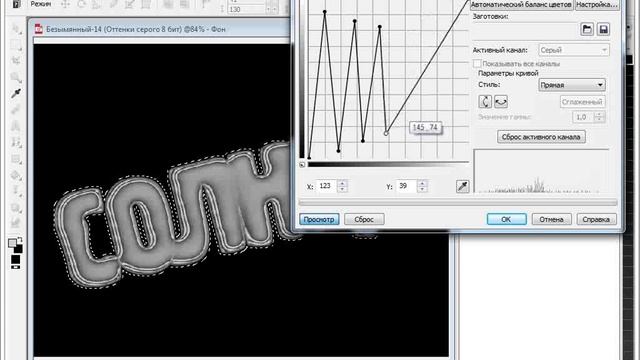Click the 'Справка' help button
The height and width of the screenshot is (360, 640).
596,219
